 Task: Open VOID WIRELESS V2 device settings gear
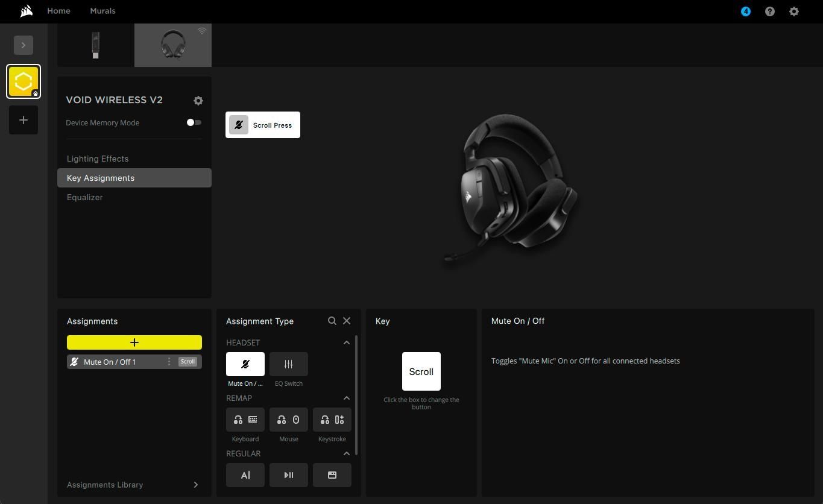tap(198, 101)
